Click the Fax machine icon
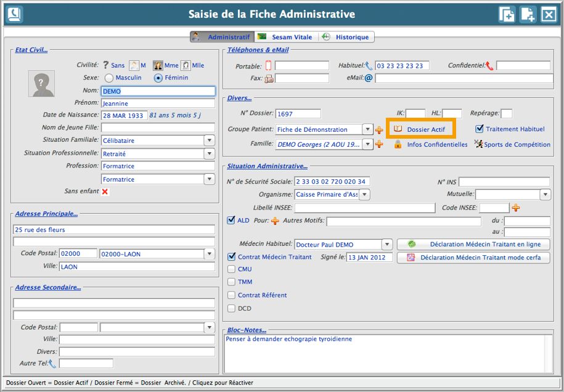The height and width of the screenshot is (392, 564). click(269, 78)
